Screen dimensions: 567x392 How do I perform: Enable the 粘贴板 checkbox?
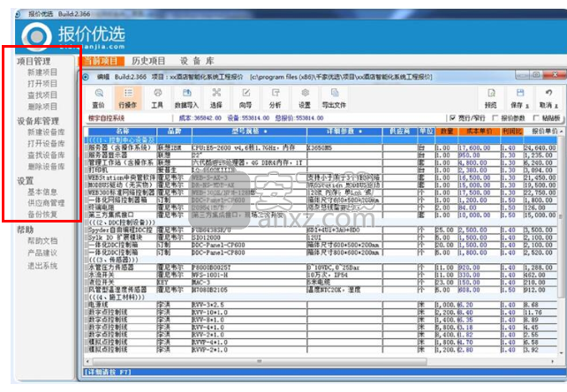point(536,118)
